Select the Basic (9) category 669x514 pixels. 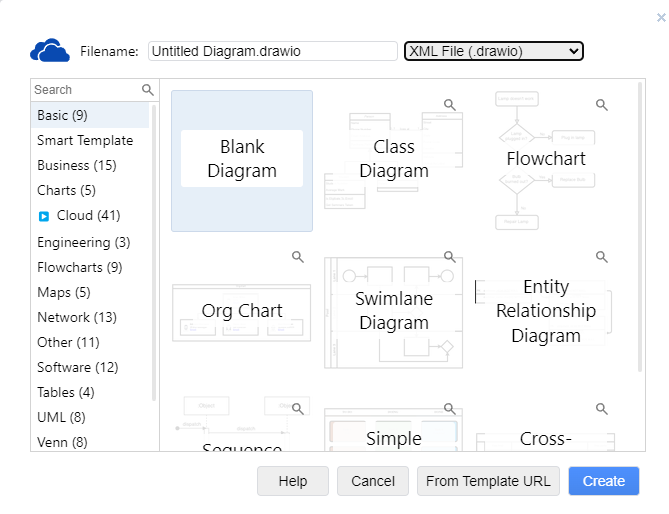(x=90, y=115)
